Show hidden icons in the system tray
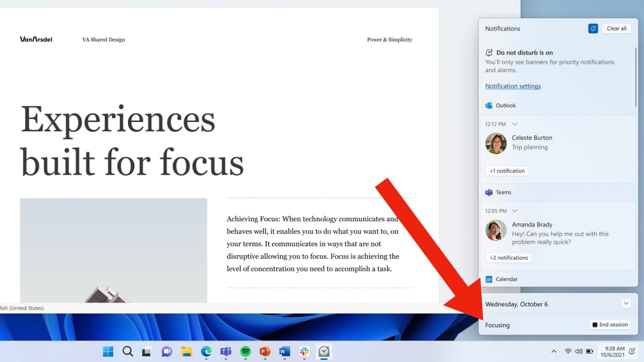 point(554,351)
